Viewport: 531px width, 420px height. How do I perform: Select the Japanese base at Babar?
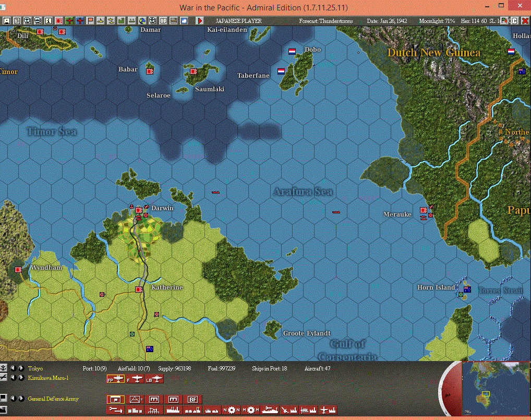tap(149, 71)
